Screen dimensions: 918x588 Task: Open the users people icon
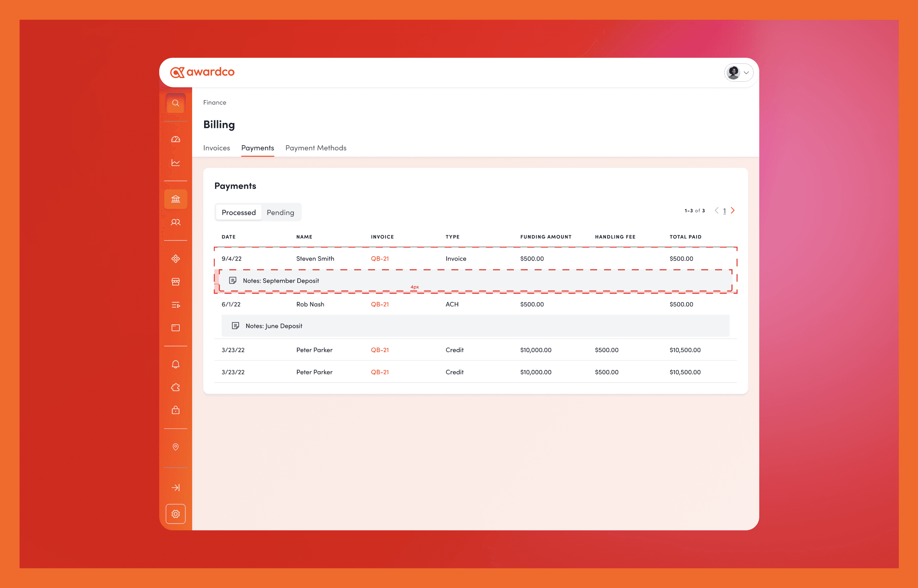pos(176,222)
